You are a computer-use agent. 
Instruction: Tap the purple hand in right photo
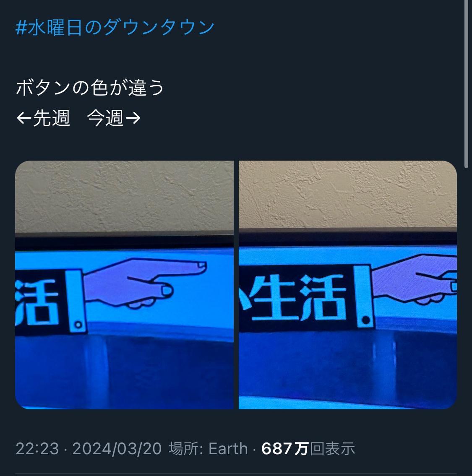point(414,279)
